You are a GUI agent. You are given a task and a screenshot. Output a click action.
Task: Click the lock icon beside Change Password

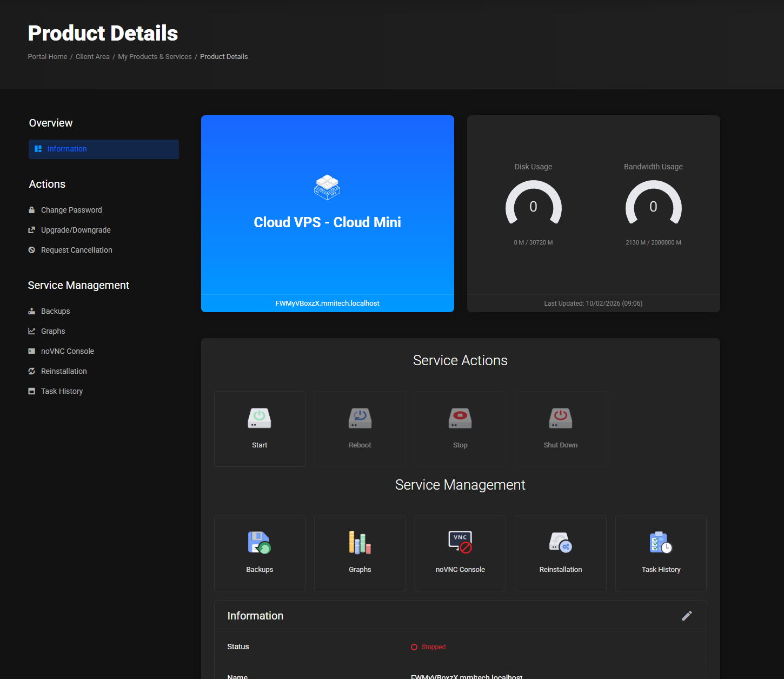32,210
